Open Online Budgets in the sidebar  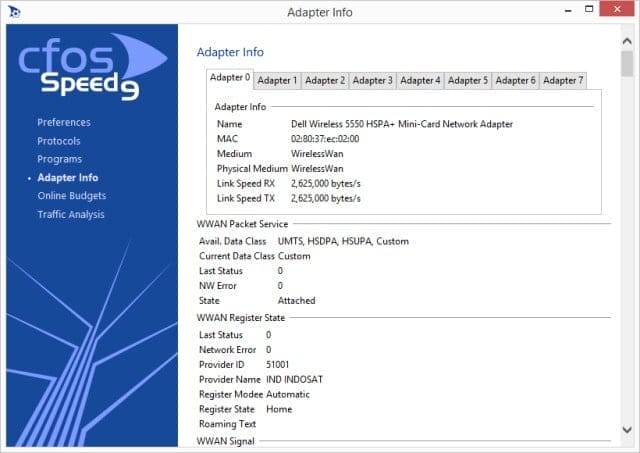(72, 196)
